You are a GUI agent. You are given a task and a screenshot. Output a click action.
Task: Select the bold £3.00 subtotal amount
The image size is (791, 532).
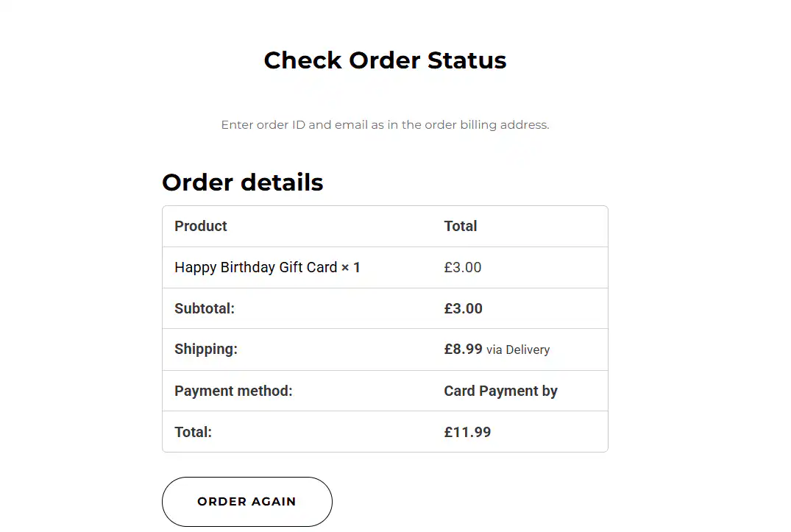[x=464, y=308]
